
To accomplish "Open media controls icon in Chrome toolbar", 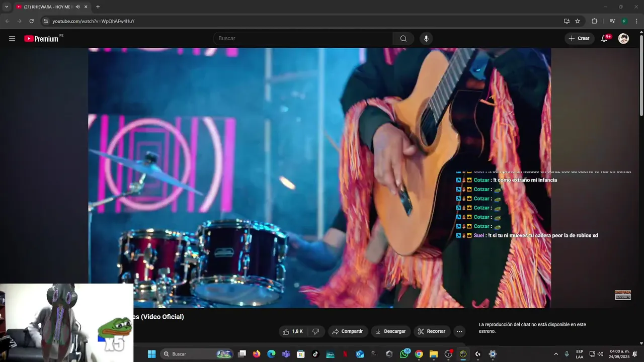I will pos(612,21).
